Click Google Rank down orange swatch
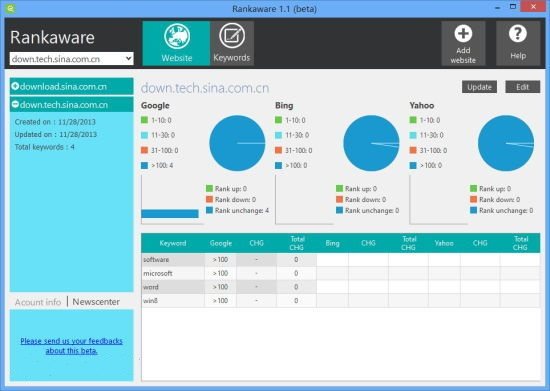The height and width of the screenshot is (391, 550). pos(209,199)
